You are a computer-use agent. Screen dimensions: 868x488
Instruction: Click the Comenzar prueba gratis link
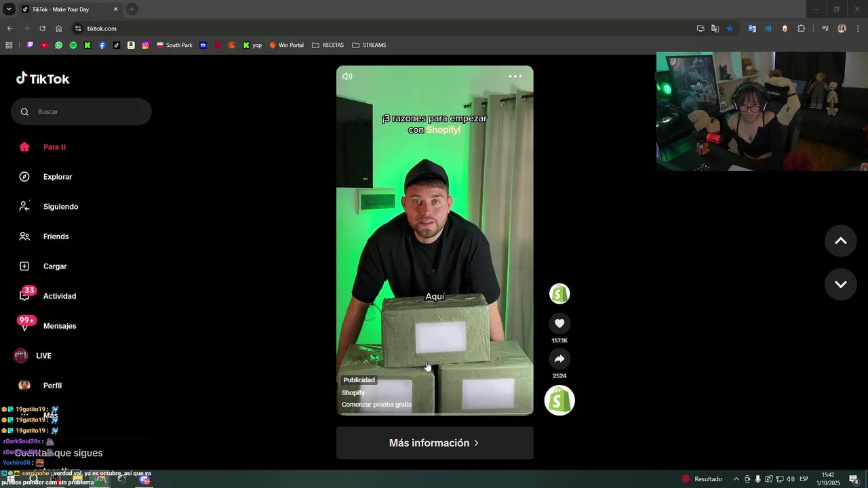pos(376,405)
